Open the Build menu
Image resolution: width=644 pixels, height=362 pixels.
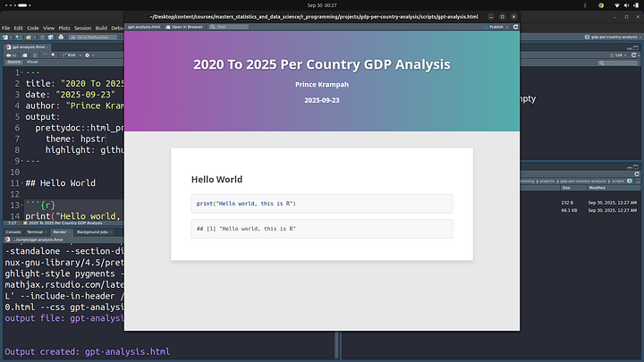pos(101,28)
